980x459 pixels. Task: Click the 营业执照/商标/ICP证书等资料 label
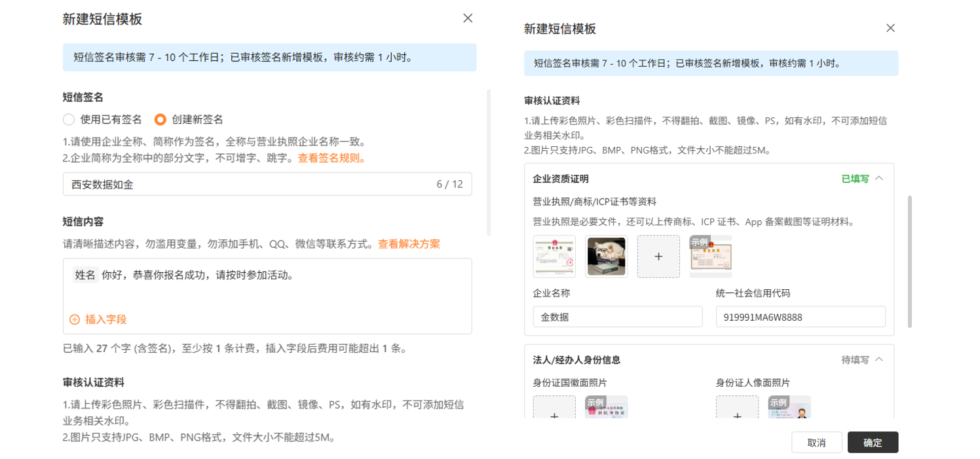coord(595,201)
